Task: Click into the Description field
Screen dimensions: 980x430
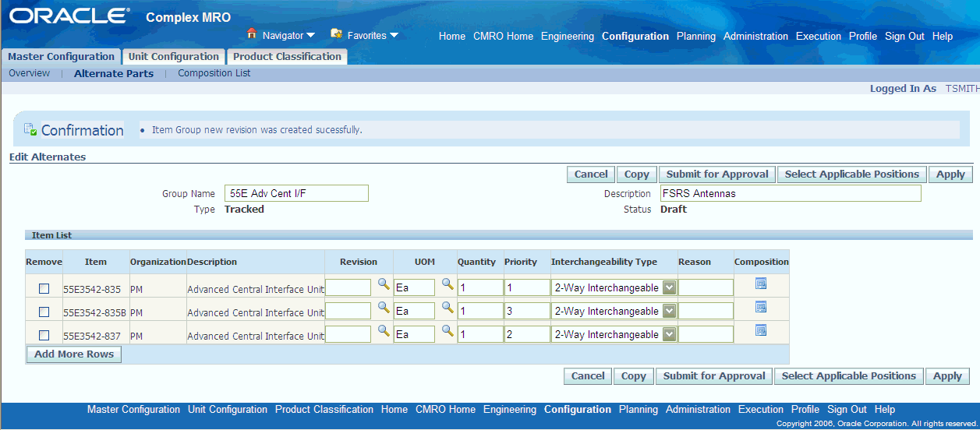Action: (791, 193)
